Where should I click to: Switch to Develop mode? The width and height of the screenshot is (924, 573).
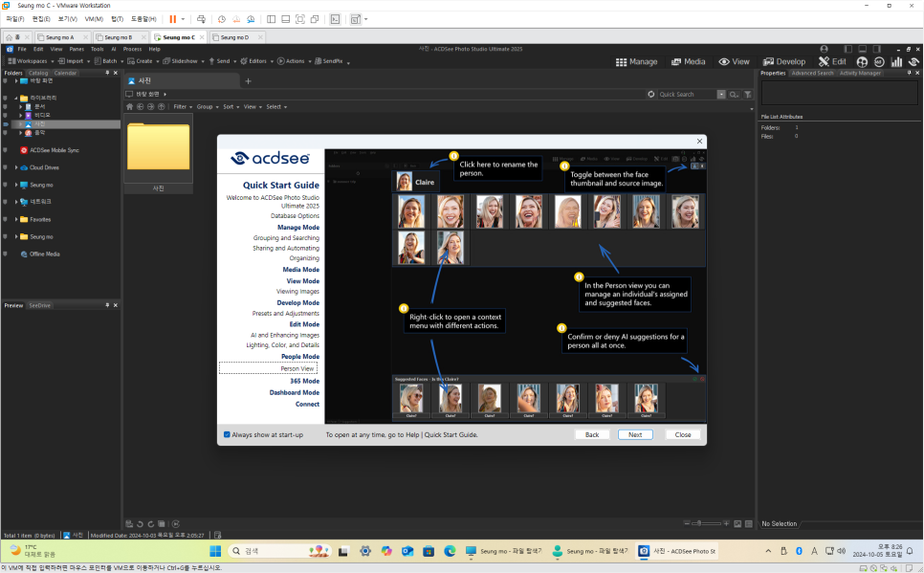click(x=784, y=60)
